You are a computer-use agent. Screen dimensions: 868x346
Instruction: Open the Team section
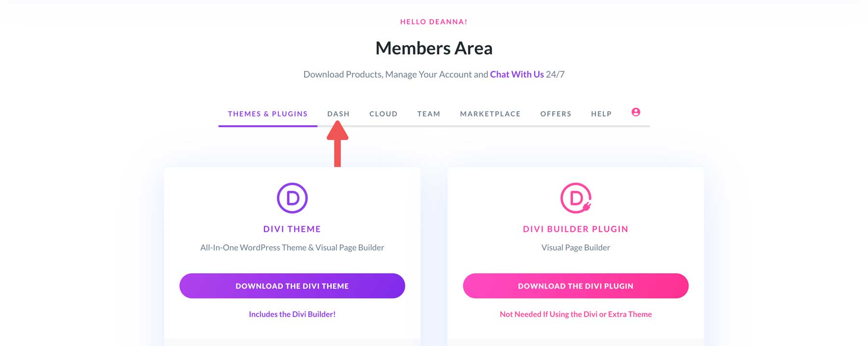click(428, 114)
